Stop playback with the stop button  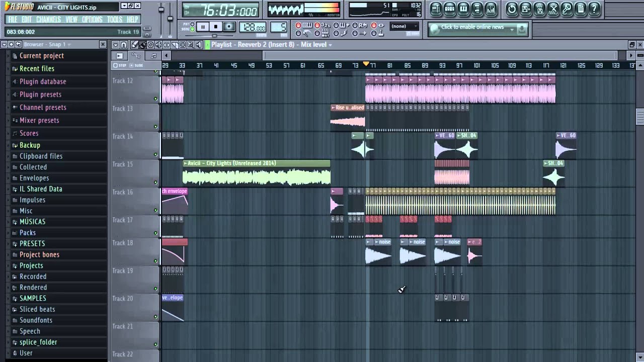click(216, 27)
